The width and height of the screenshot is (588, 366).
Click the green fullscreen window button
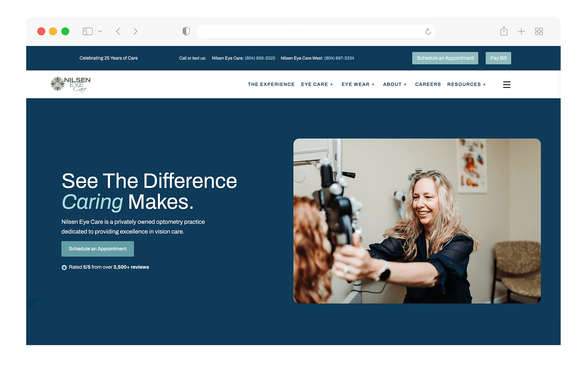point(65,31)
